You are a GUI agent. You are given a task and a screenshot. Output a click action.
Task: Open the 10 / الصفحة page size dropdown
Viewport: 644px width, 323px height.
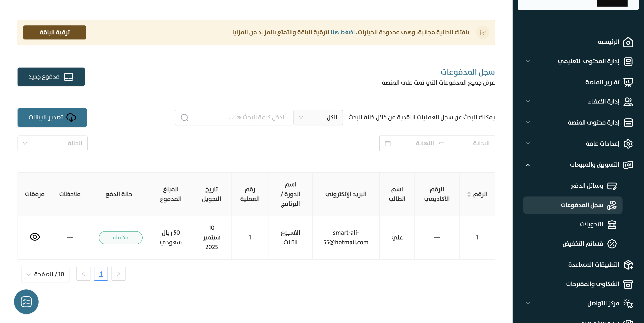point(45,274)
